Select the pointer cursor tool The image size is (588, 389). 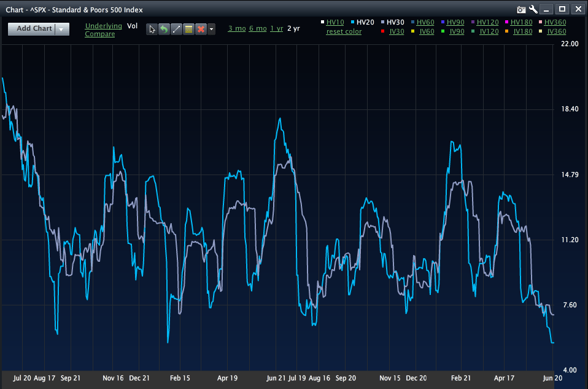(152, 29)
